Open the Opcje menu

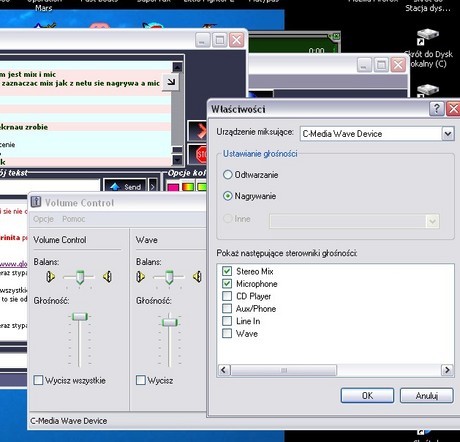(x=43, y=219)
